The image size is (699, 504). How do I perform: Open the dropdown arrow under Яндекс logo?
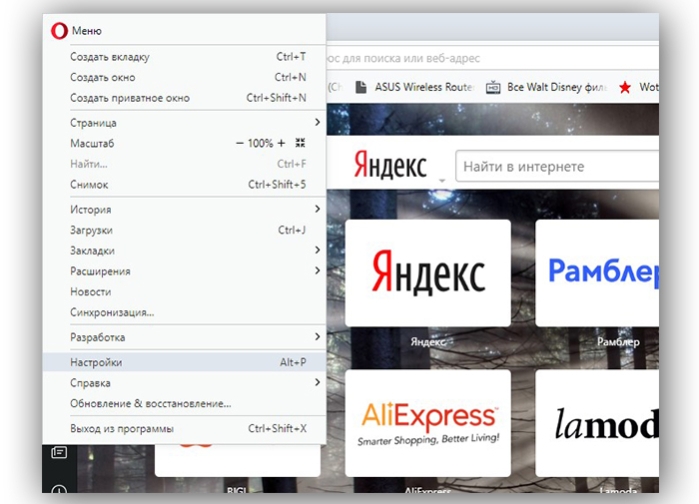click(x=442, y=180)
